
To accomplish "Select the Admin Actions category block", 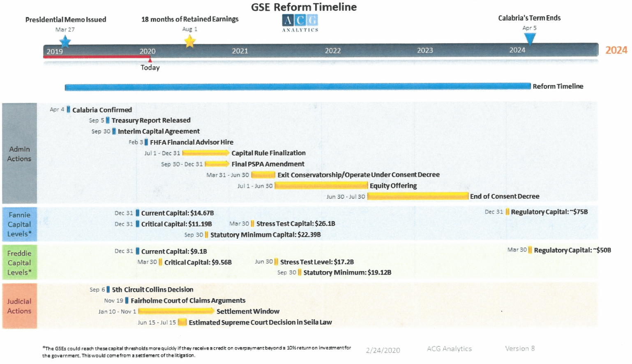I will coord(19,154).
